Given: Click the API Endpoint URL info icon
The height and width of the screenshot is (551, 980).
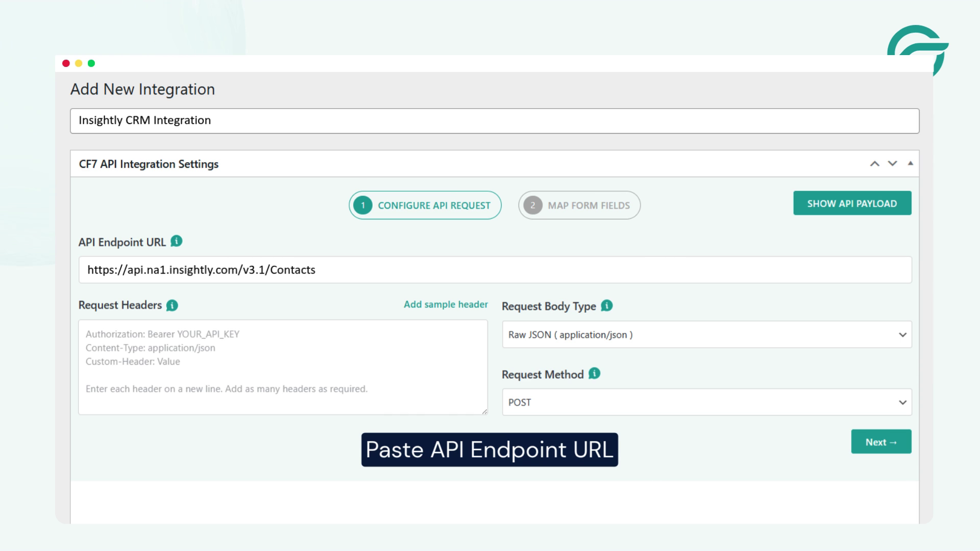Looking at the screenshot, I should [x=177, y=241].
